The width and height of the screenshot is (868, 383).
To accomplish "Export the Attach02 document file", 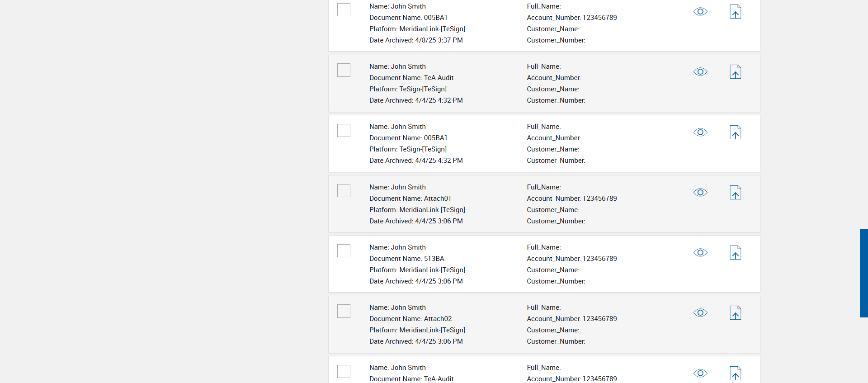I will (736, 313).
